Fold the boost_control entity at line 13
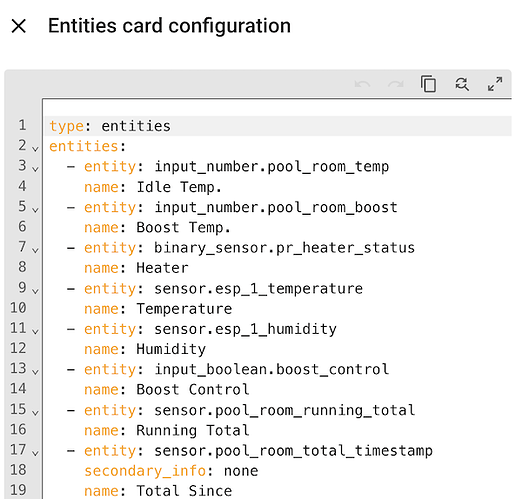The height and width of the screenshot is (499, 522). click(x=35, y=372)
